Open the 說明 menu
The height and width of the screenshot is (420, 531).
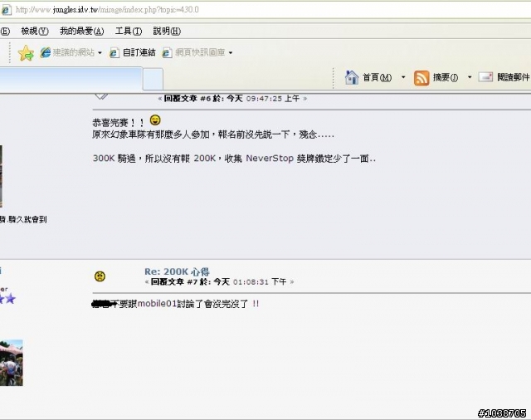click(167, 32)
